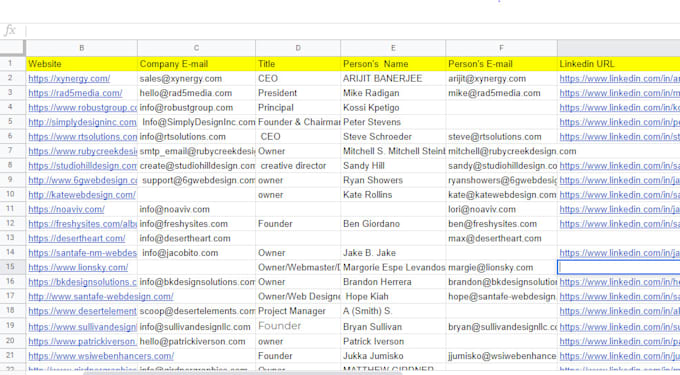Select the Principal title cell
Viewport: 680px width, 375px height.
point(298,108)
